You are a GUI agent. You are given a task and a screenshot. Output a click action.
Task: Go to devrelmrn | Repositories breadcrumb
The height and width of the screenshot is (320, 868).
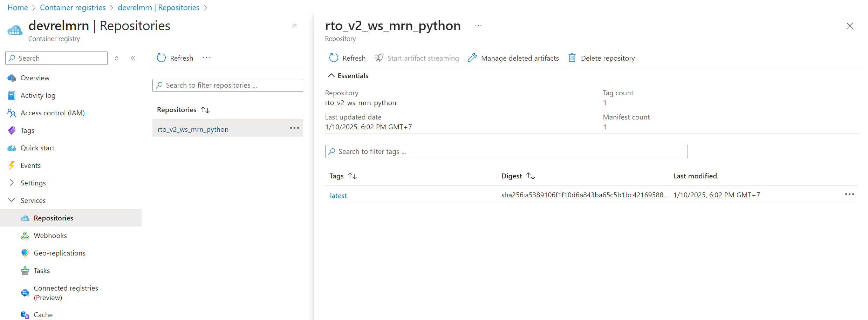tap(158, 7)
